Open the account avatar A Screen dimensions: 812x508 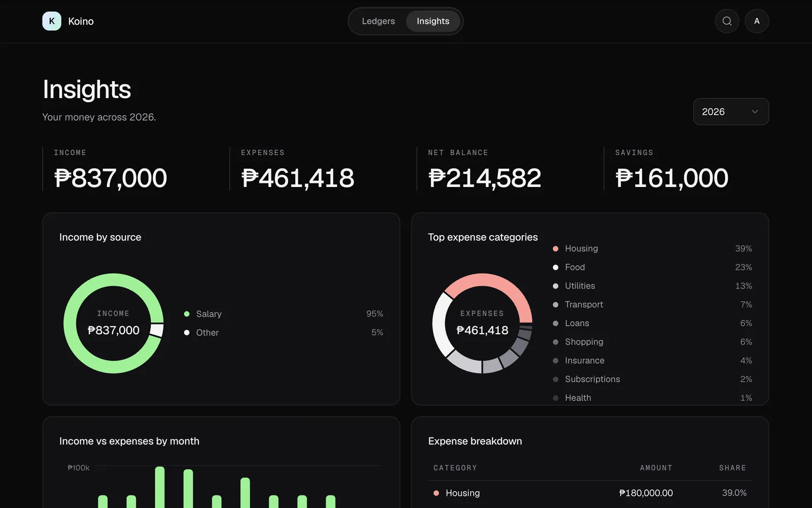(x=757, y=21)
